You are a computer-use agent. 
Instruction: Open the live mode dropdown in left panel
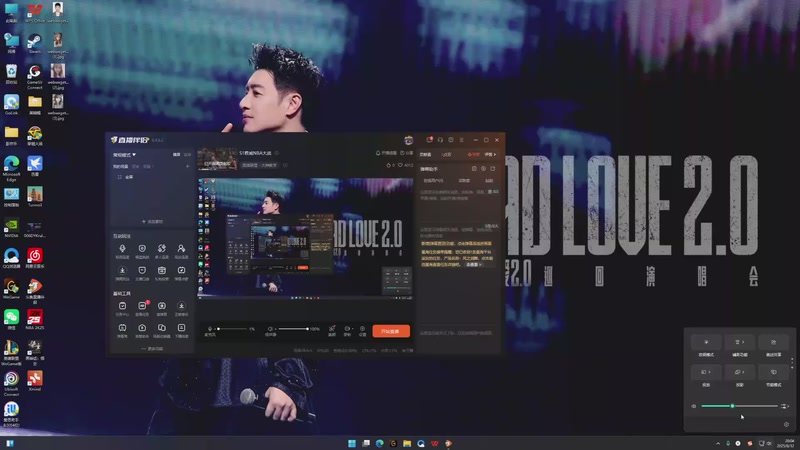click(x=124, y=155)
